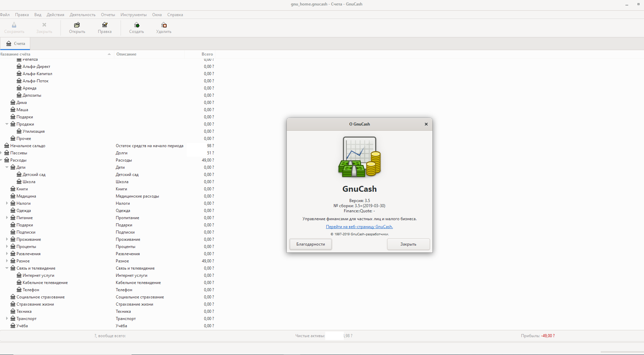Select the Прочее account row
This screenshot has width=644, height=355.
pos(108,139)
